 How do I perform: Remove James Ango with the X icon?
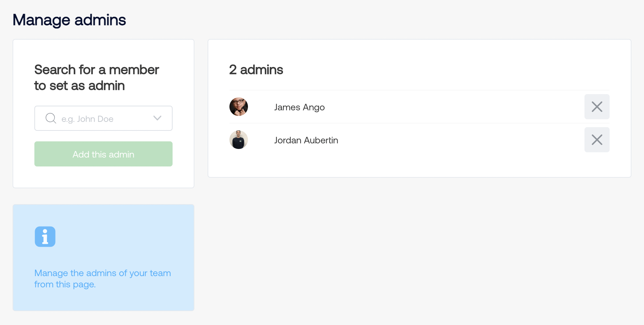pos(597,107)
